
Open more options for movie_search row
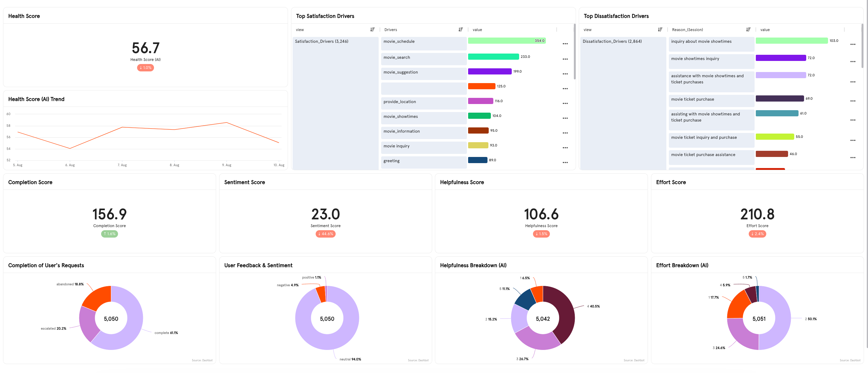(565, 59)
